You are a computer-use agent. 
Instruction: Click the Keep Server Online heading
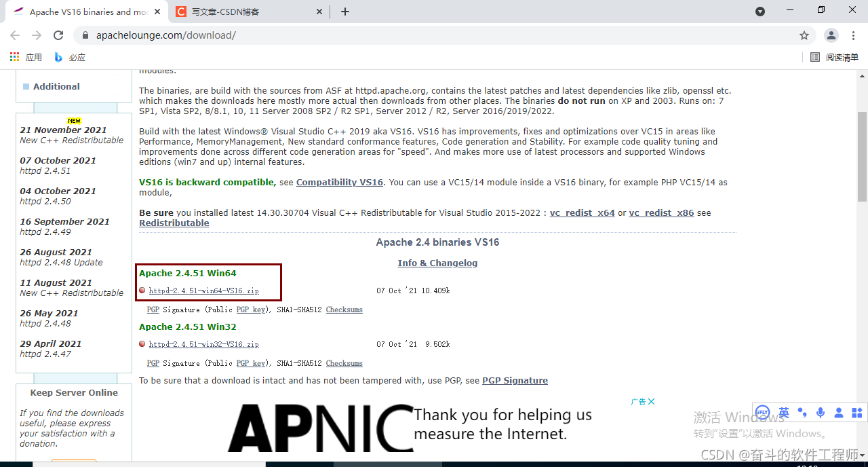click(x=74, y=392)
